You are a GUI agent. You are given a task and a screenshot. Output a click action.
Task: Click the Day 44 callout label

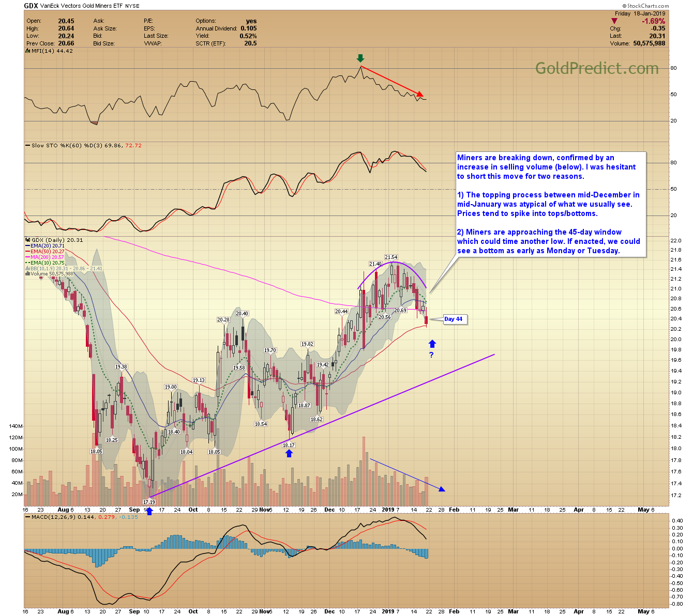tap(454, 319)
